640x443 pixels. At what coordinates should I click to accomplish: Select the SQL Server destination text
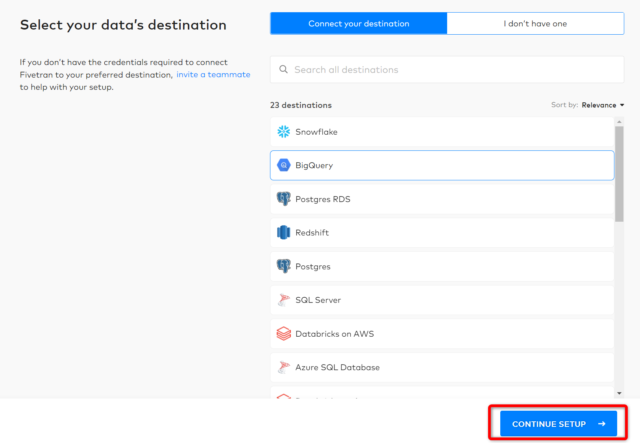point(318,300)
